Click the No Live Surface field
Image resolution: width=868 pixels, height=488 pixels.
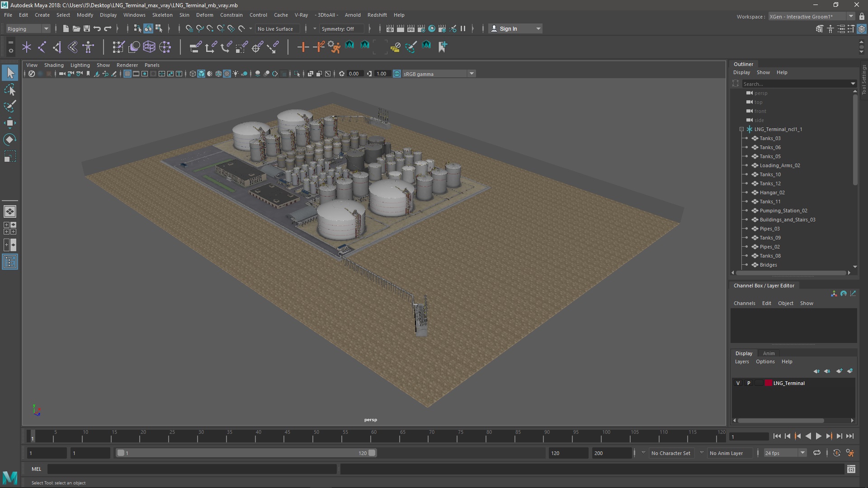[x=277, y=28]
